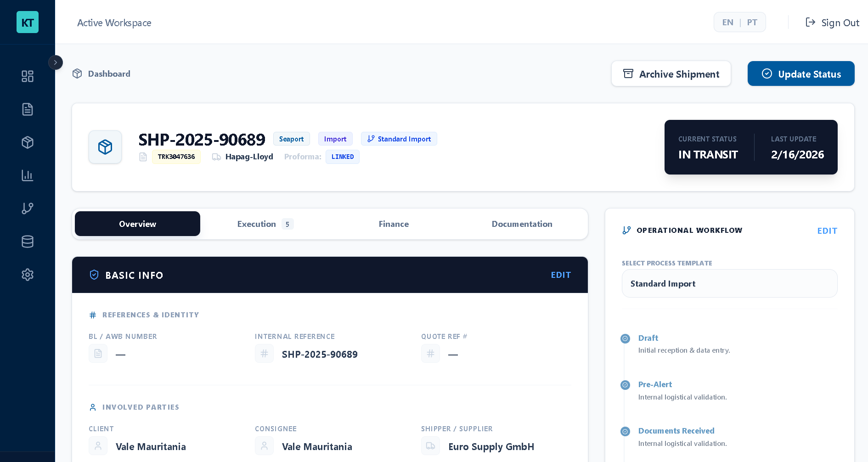Open the bar chart analytics icon

coord(28,175)
